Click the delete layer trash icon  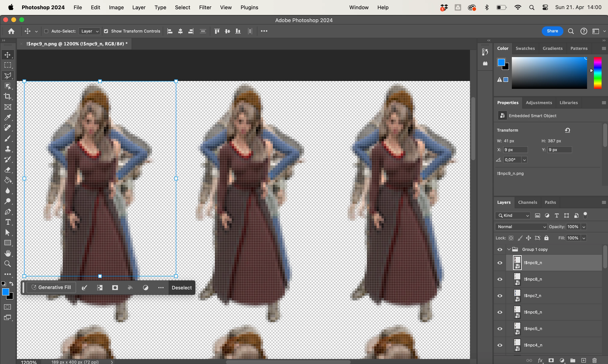pyautogui.click(x=594, y=360)
